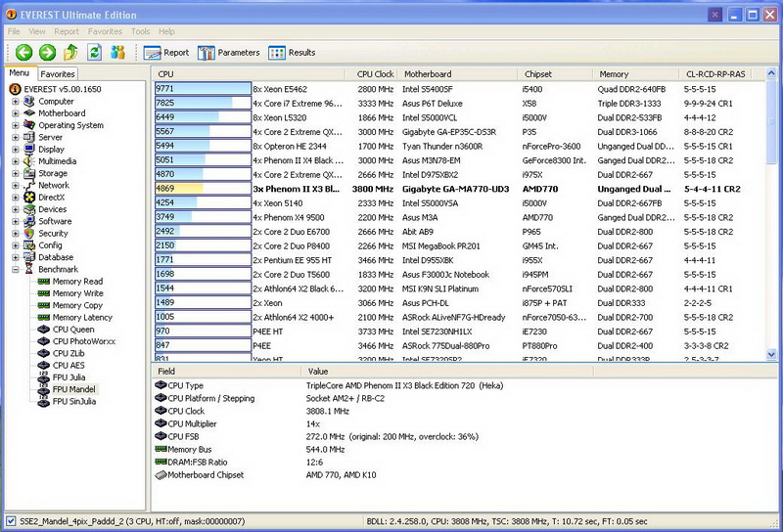Open the Help menu

pos(166,31)
